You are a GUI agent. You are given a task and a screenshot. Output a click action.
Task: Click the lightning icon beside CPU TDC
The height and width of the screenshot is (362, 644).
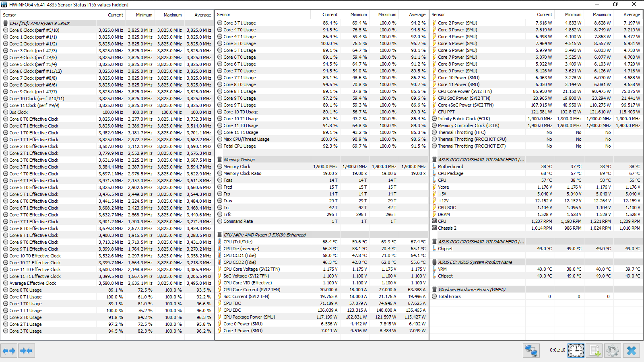click(x=220, y=303)
